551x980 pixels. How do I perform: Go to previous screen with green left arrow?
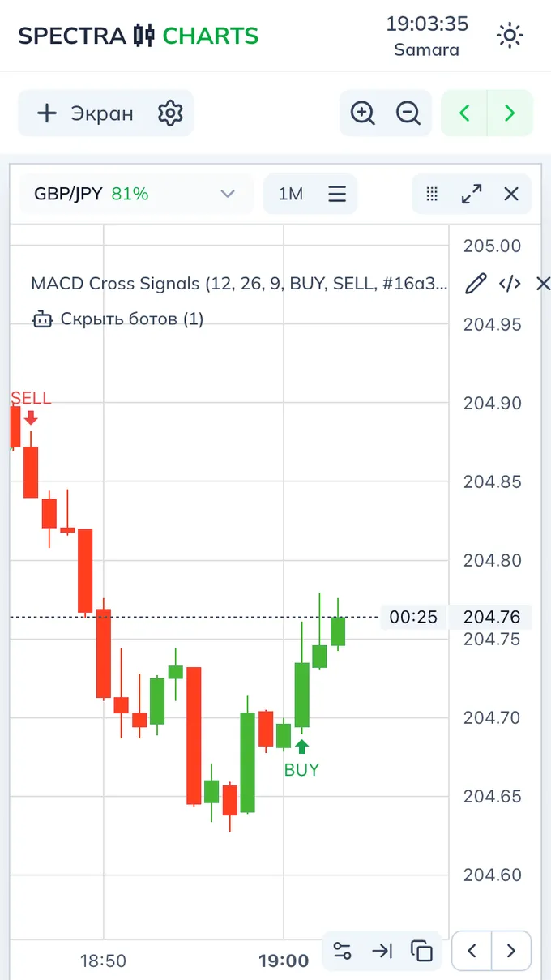[464, 113]
